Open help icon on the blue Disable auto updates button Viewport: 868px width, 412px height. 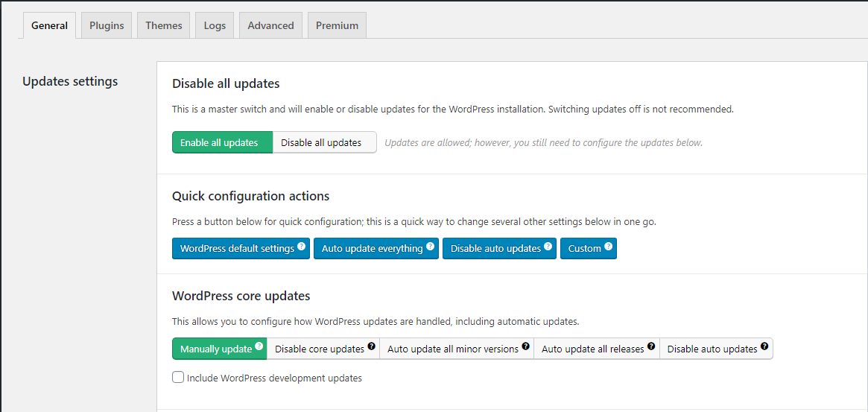(x=548, y=247)
